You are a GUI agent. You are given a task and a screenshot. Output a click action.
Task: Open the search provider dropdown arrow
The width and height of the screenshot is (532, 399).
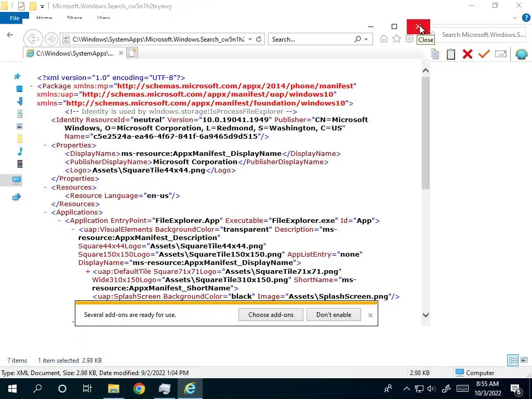pos(366,39)
